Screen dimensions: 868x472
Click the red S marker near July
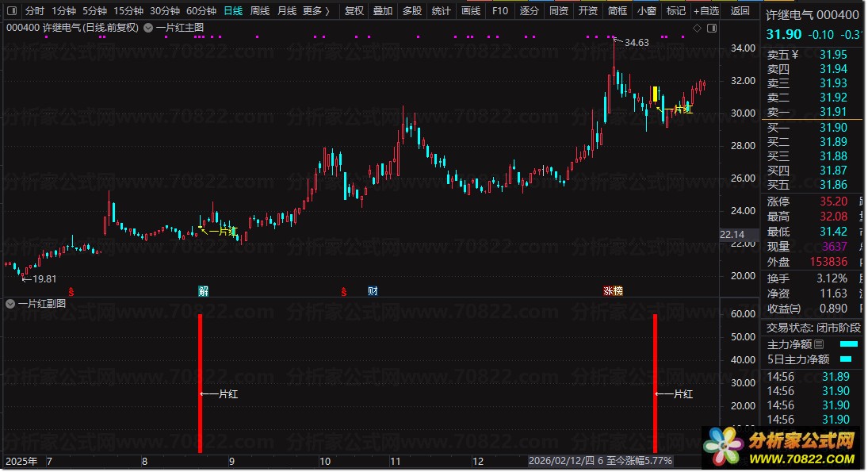tap(71, 291)
